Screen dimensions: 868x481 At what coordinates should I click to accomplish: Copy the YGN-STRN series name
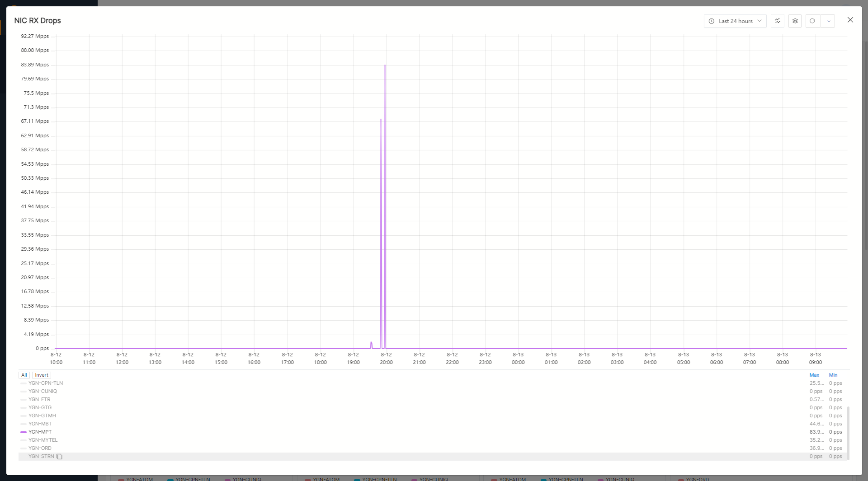click(x=59, y=457)
